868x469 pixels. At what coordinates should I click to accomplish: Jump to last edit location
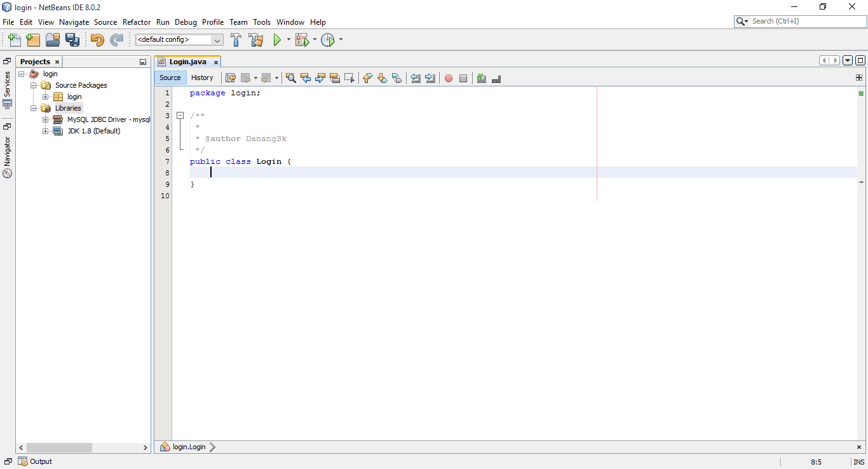pyautogui.click(x=231, y=78)
